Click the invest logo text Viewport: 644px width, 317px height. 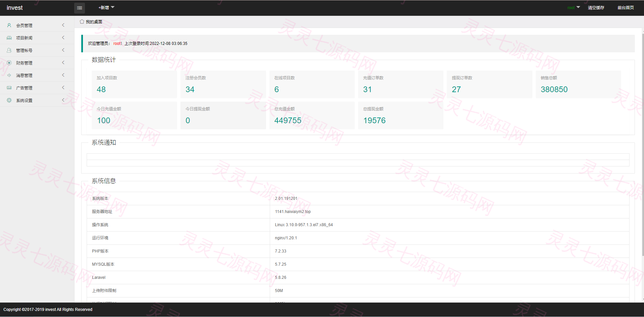[14, 8]
